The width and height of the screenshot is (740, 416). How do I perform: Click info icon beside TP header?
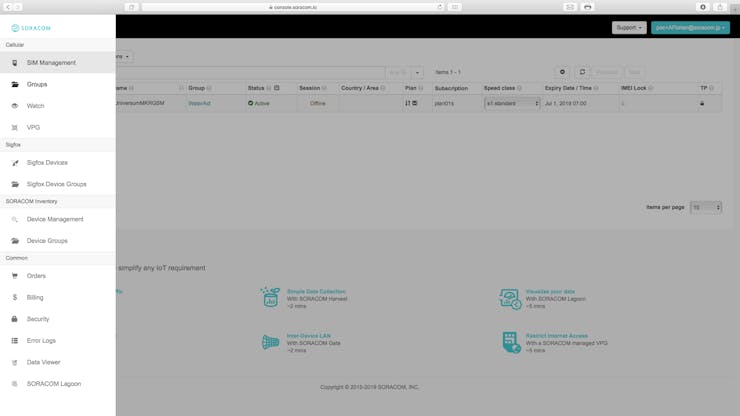(x=711, y=88)
